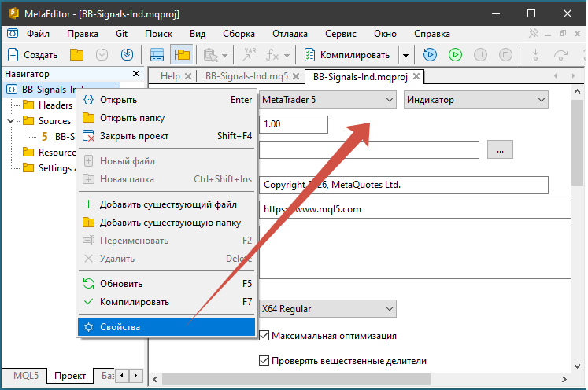Switch to MQL5 navigator tab
588x390 pixels.
coord(26,375)
